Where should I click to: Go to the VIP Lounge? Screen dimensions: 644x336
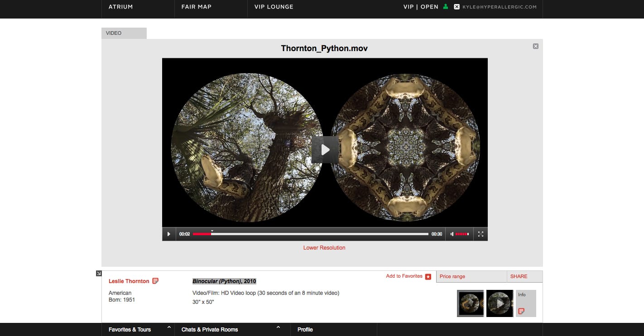[274, 7]
